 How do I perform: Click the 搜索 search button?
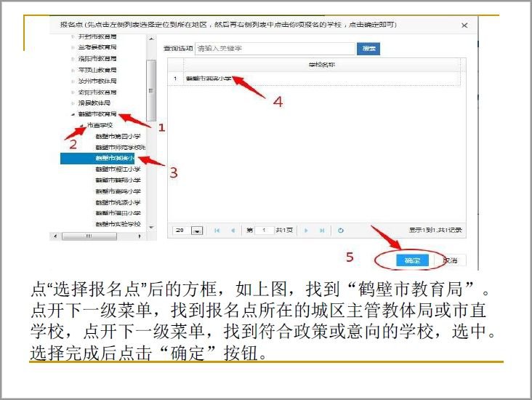point(368,49)
